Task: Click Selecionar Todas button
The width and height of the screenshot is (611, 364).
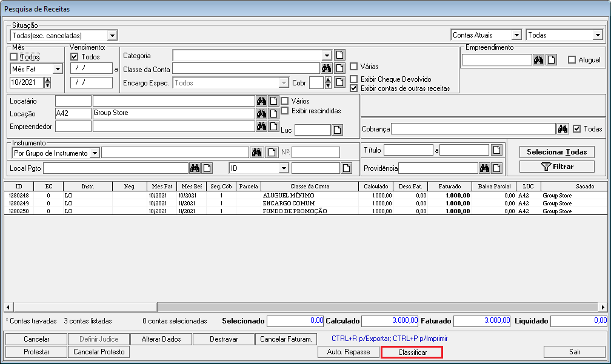Action: pyautogui.click(x=557, y=152)
